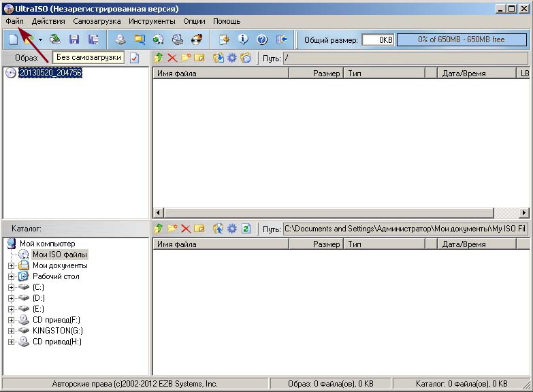Open the Помощь menu

click(227, 21)
